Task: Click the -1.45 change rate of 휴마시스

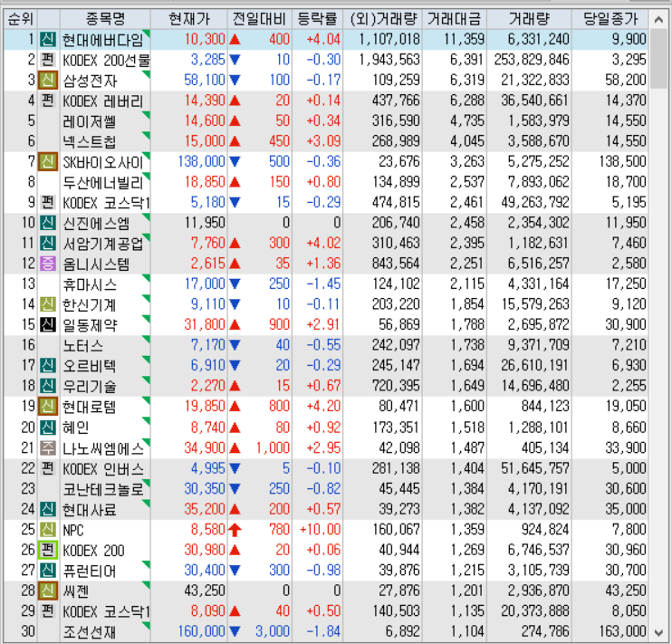Action: (x=323, y=284)
